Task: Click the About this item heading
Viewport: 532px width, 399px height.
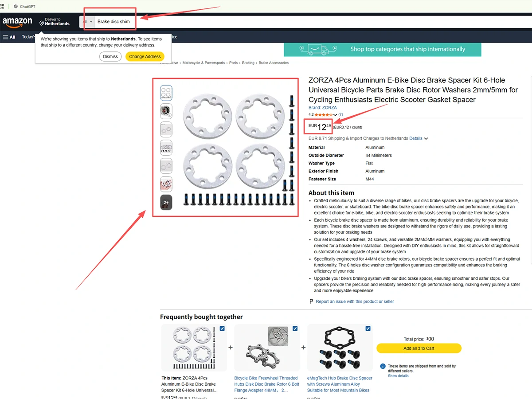Action: pos(331,193)
